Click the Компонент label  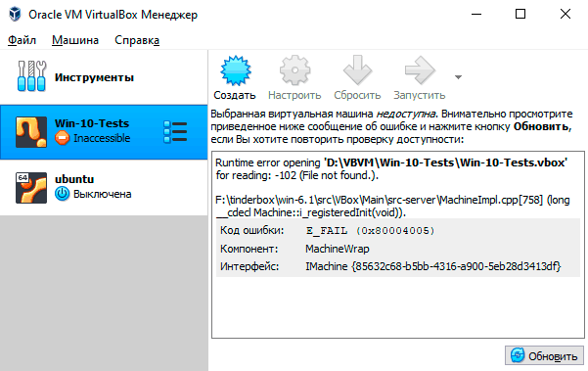tap(249, 249)
